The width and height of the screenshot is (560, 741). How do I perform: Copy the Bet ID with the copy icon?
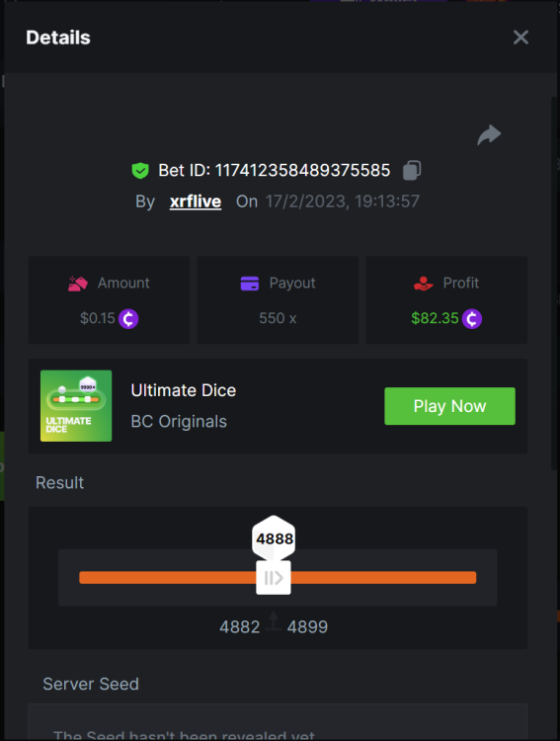coord(412,170)
